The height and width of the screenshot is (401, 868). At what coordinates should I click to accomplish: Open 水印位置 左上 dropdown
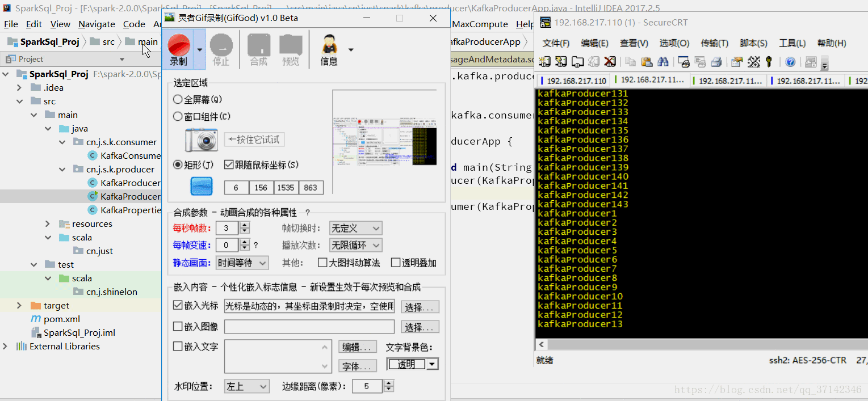(x=246, y=386)
